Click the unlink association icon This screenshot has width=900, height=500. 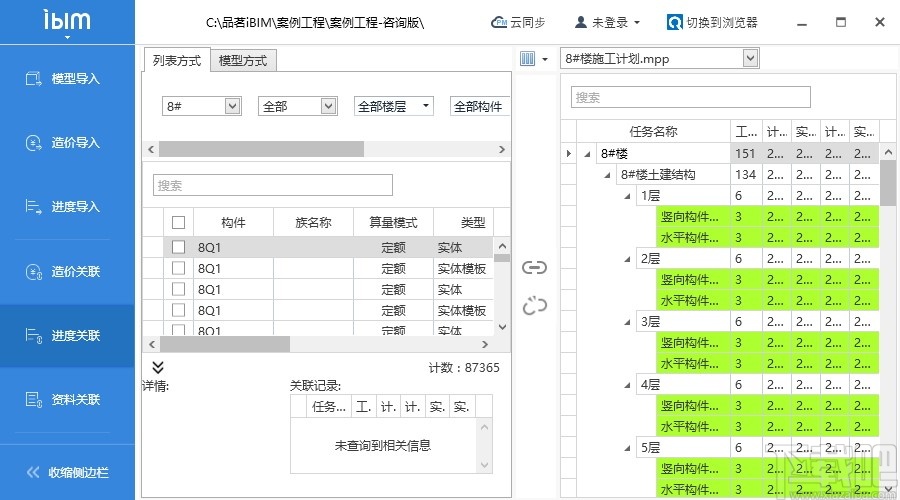[x=534, y=305]
